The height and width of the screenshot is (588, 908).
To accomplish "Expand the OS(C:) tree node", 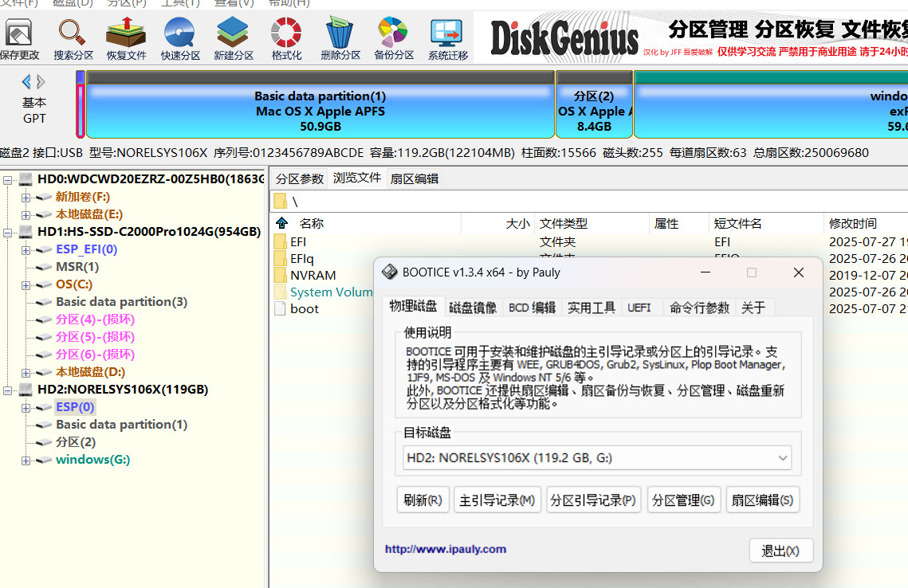I will [x=26, y=285].
